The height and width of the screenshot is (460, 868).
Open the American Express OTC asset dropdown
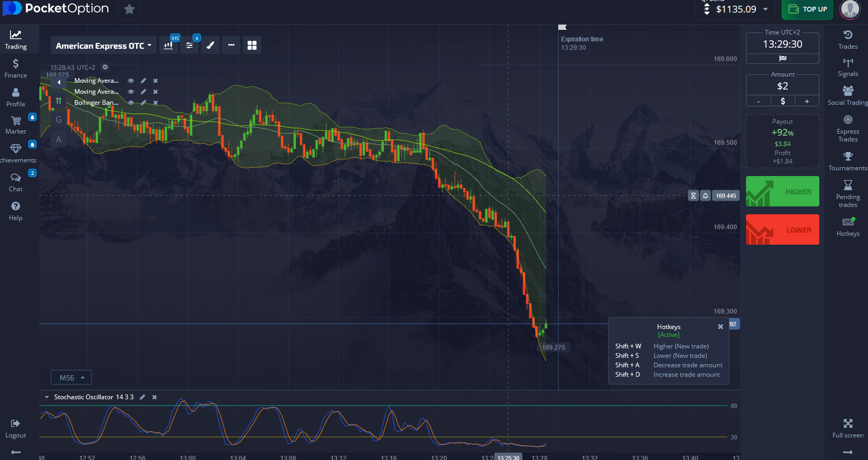coord(104,46)
